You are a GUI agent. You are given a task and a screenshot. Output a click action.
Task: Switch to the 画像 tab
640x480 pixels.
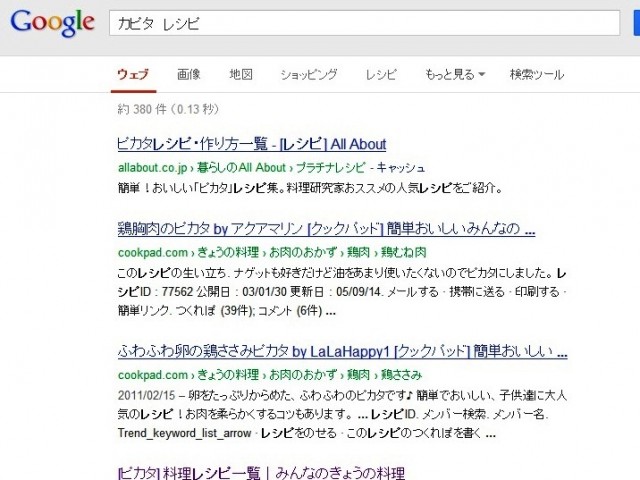pyautogui.click(x=189, y=75)
